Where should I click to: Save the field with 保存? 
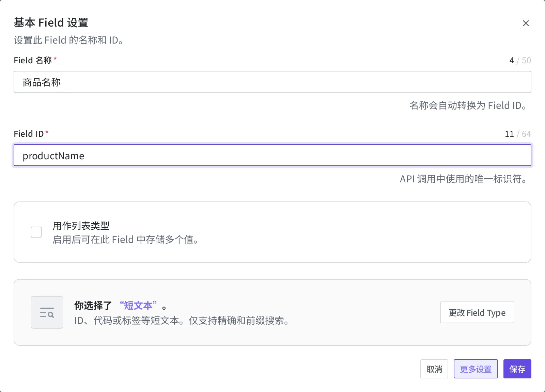(x=517, y=369)
